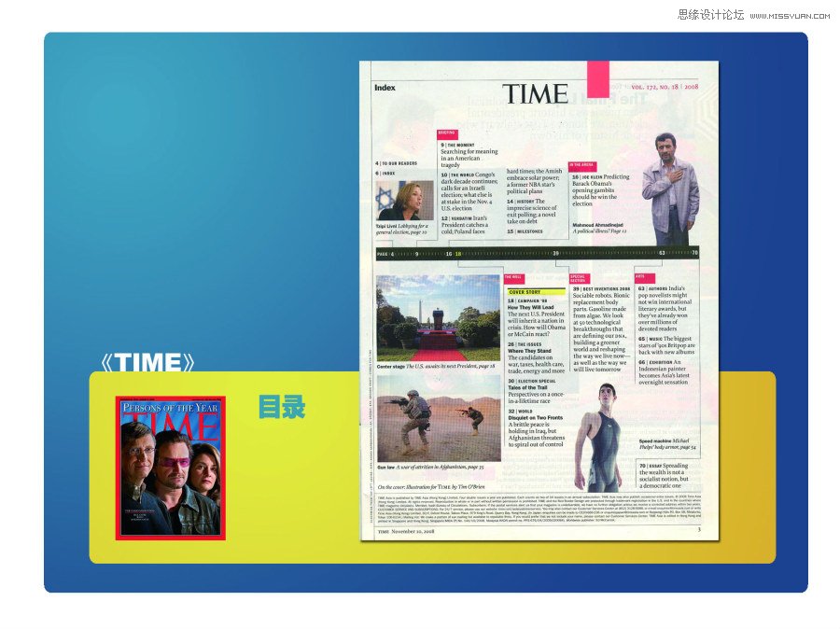
Task: Click the "15 | MILESTONES" entry
Action: pyautogui.click(x=525, y=231)
